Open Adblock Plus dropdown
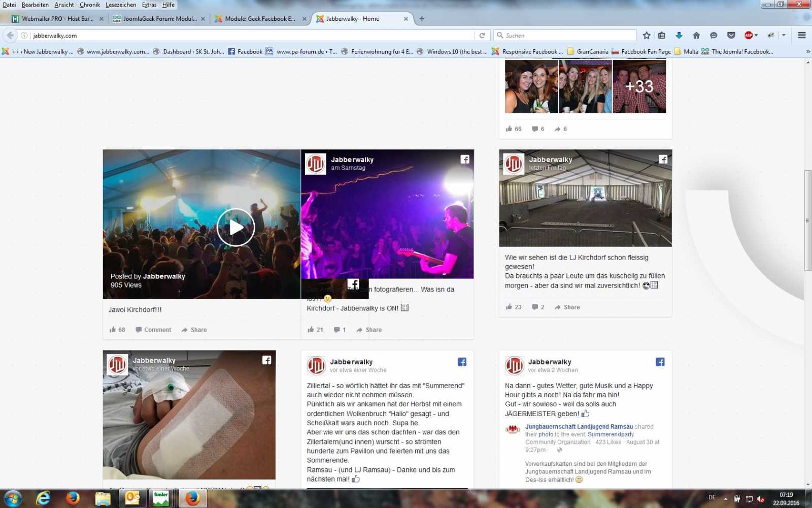812x508 pixels. point(756,36)
